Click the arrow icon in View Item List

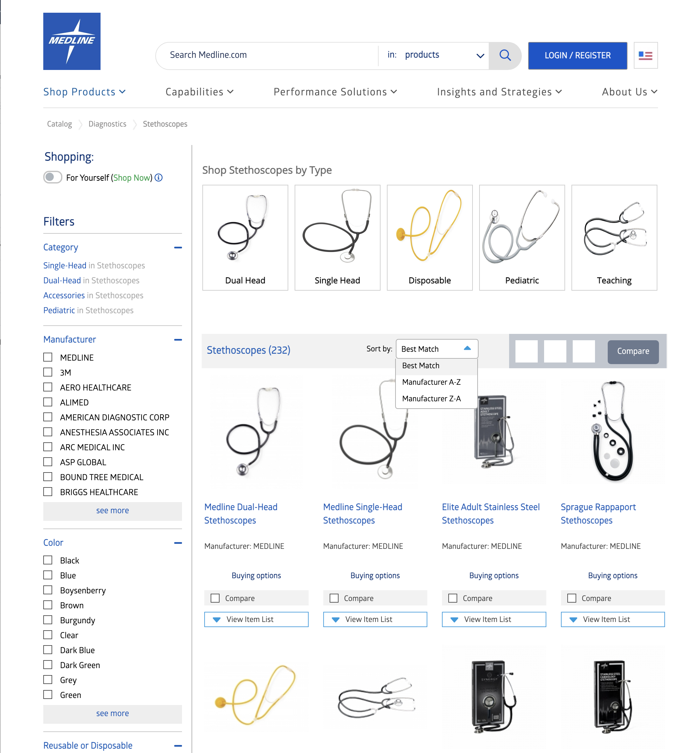[216, 619]
